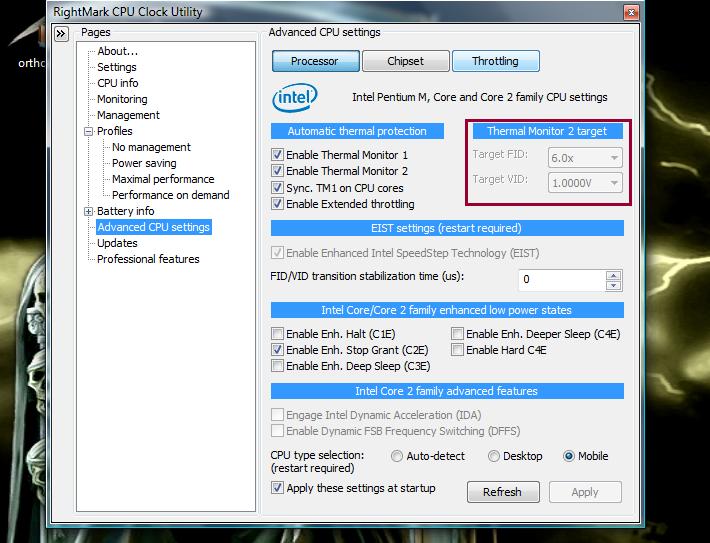This screenshot has width=710, height=543.
Task: Enable Hard C4E checkbox
Action: [x=457, y=350]
